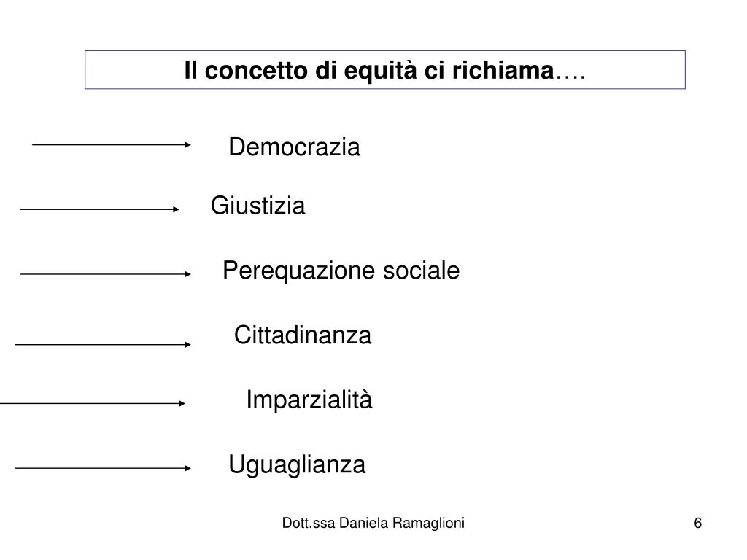Image resolution: width=747 pixels, height=560 pixels.
Task: Select the Giustizia text
Action: (x=258, y=206)
